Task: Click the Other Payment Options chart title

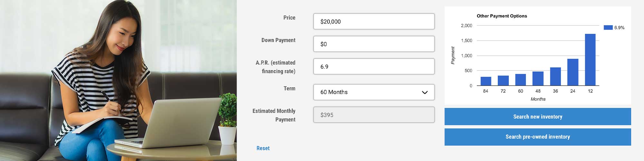Action: click(502, 16)
